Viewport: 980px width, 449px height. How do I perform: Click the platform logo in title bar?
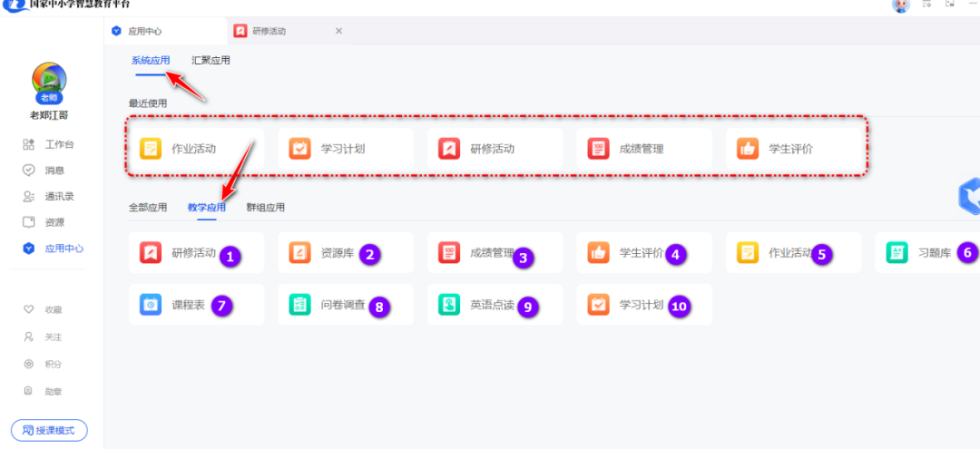coord(14,5)
